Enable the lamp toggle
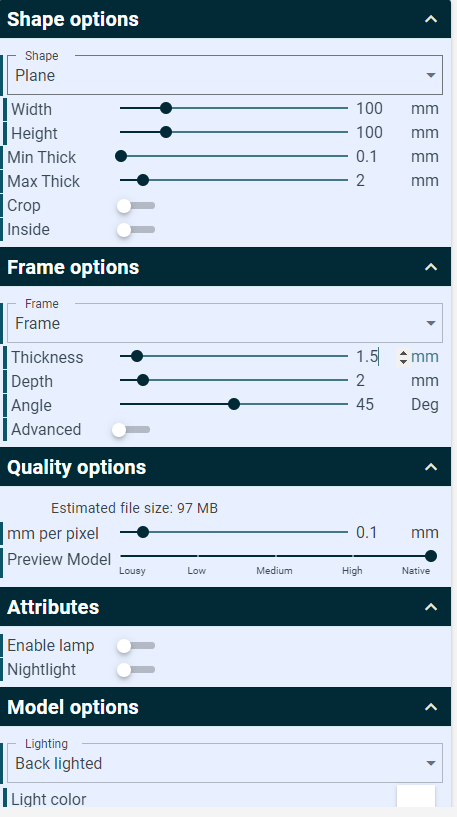457x817 pixels. tap(135, 646)
